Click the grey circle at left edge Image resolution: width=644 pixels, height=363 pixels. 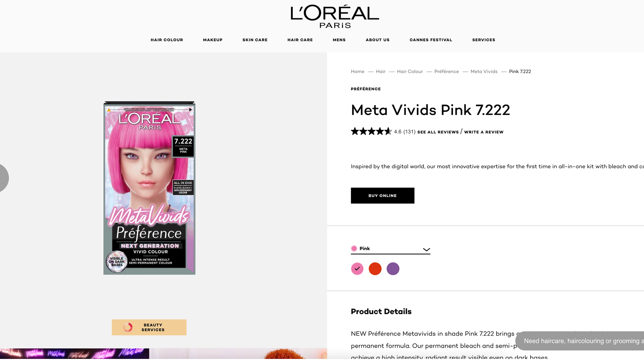coord(4,178)
